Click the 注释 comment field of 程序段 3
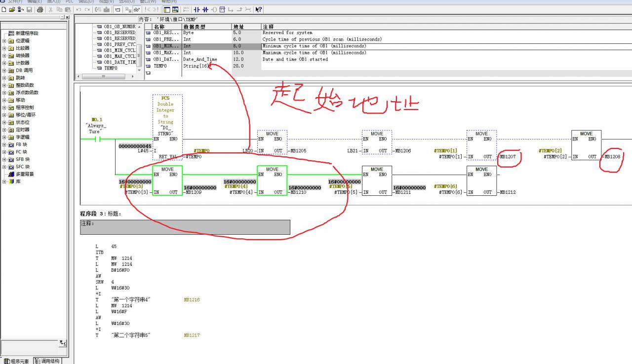Screen dimensions: 632x364 [185, 227]
